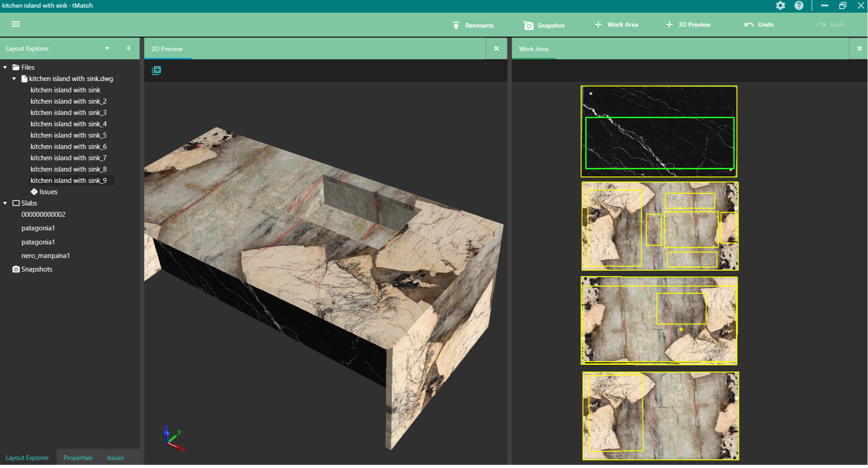The image size is (868, 468).
Task: Select kitchen island with sink_5 layout
Action: pos(68,135)
